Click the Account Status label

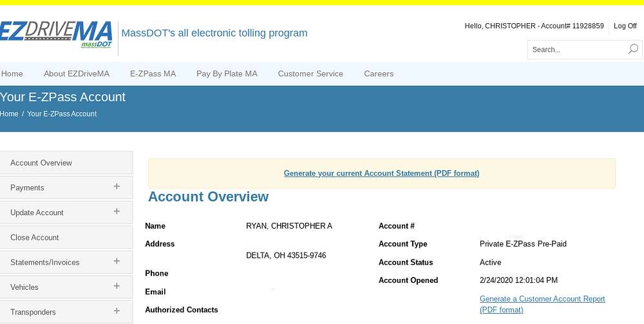(x=406, y=262)
